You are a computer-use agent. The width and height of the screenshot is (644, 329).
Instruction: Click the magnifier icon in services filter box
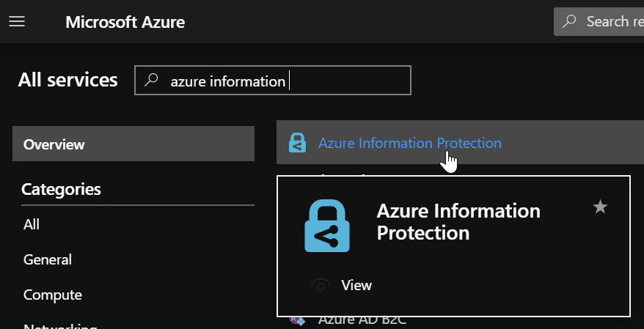[x=152, y=81]
